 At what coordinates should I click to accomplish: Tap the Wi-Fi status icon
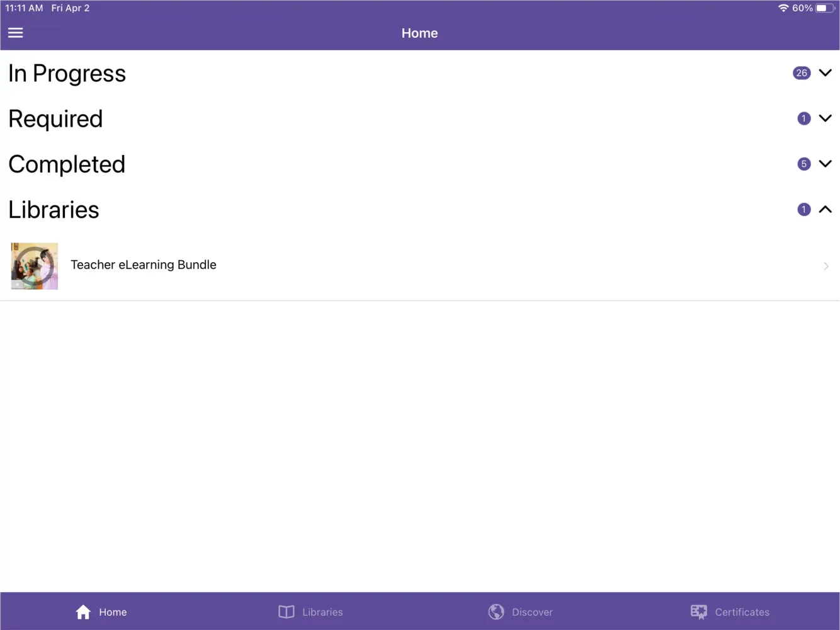point(783,8)
